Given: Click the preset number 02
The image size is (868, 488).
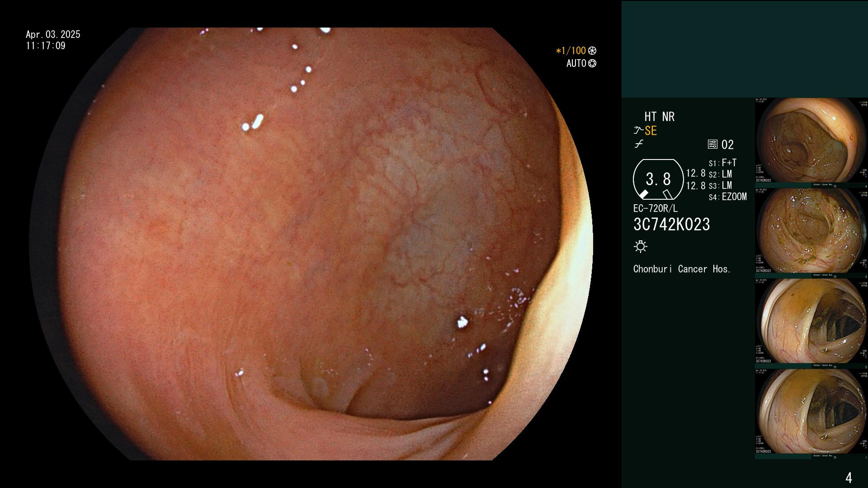Looking at the screenshot, I should 727,145.
